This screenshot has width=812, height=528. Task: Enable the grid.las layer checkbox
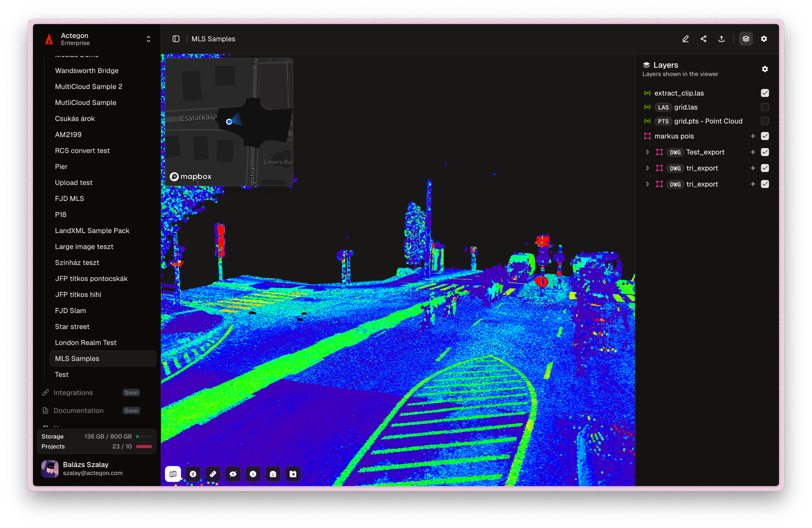[x=765, y=107]
